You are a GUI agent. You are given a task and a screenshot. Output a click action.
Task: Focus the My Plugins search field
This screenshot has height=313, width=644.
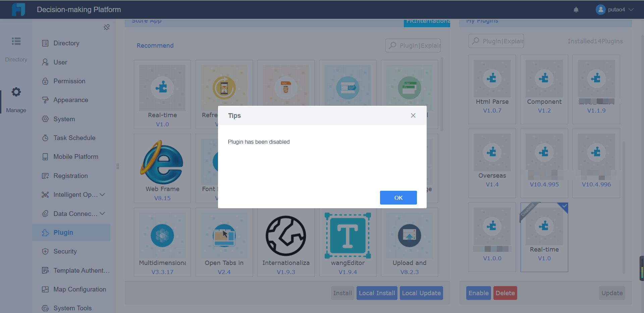496,41
